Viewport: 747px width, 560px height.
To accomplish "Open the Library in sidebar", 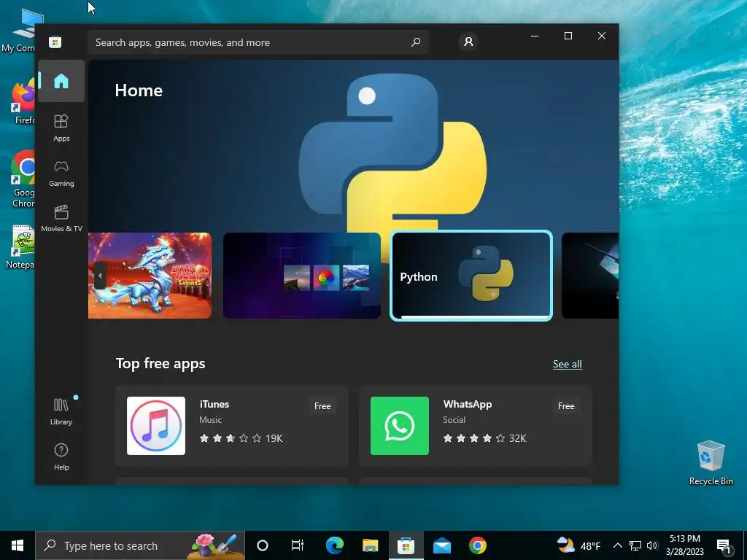I will [x=61, y=411].
